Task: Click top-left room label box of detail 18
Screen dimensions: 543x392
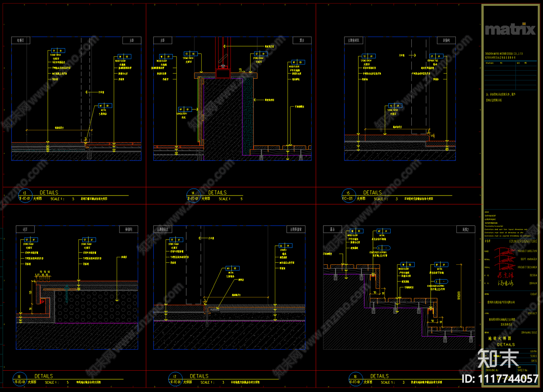Action: tap(332, 229)
